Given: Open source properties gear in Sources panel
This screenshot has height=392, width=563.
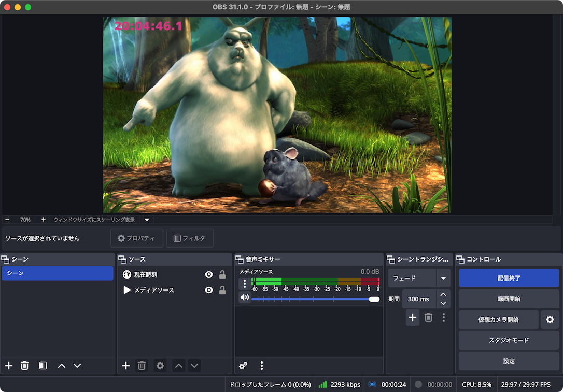Looking at the screenshot, I should [x=160, y=366].
